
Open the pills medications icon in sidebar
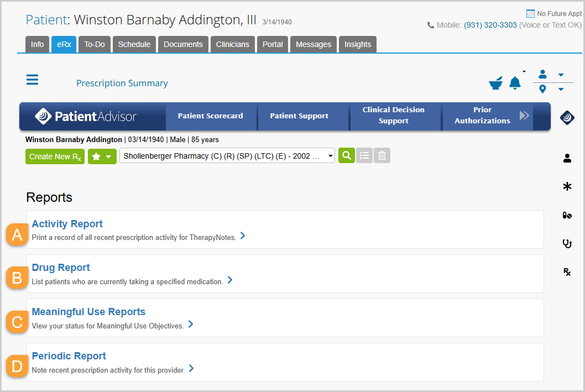point(567,215)
